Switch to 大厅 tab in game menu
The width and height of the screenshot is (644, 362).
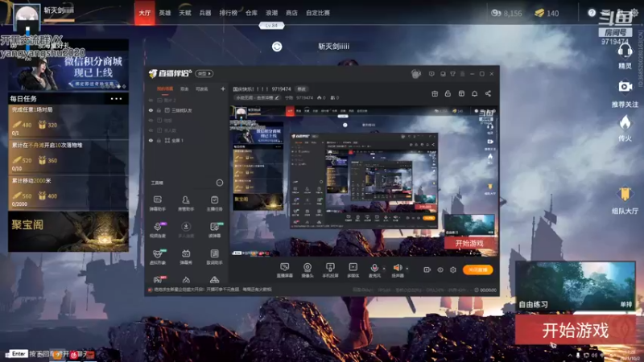pos(145,13)
